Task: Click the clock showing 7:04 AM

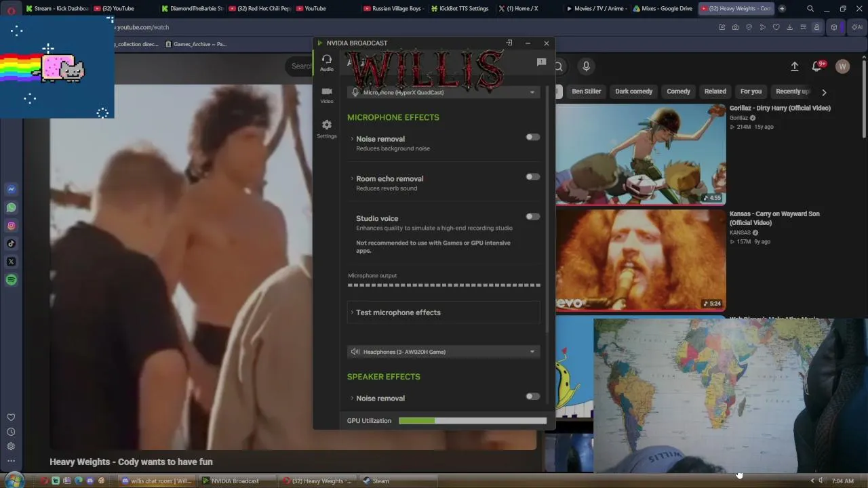Action: pyautogui.click(x=842, y=481)
